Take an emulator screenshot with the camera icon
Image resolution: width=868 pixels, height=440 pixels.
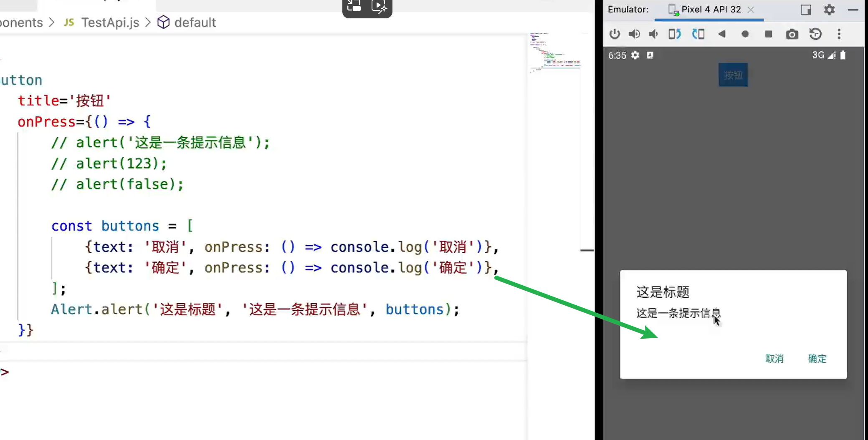(x=792, y=34)
